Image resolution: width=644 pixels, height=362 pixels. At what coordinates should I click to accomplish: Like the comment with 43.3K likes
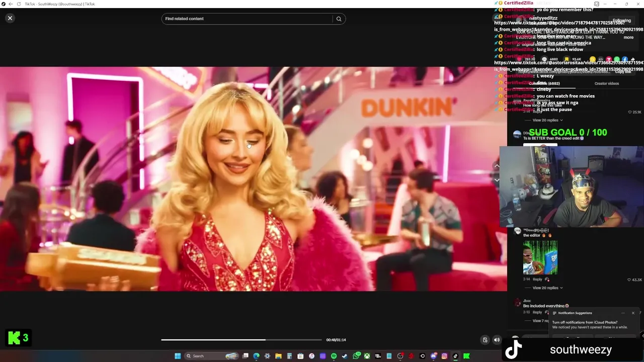coord(630,280)
